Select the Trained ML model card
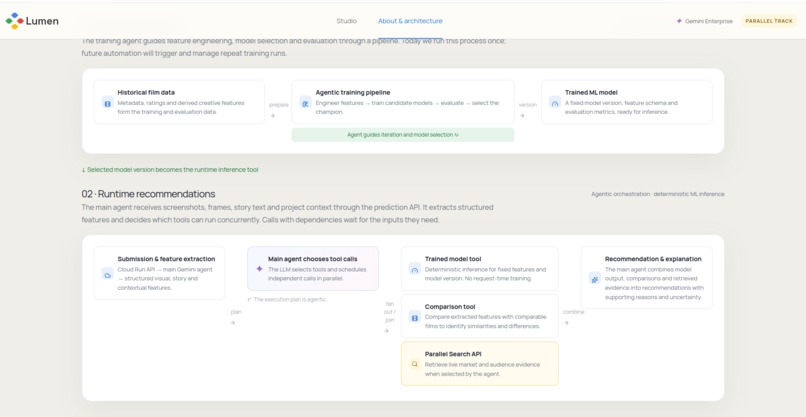Image resolution: width=806 pixels, height=417 pixels. click(627, 102)
